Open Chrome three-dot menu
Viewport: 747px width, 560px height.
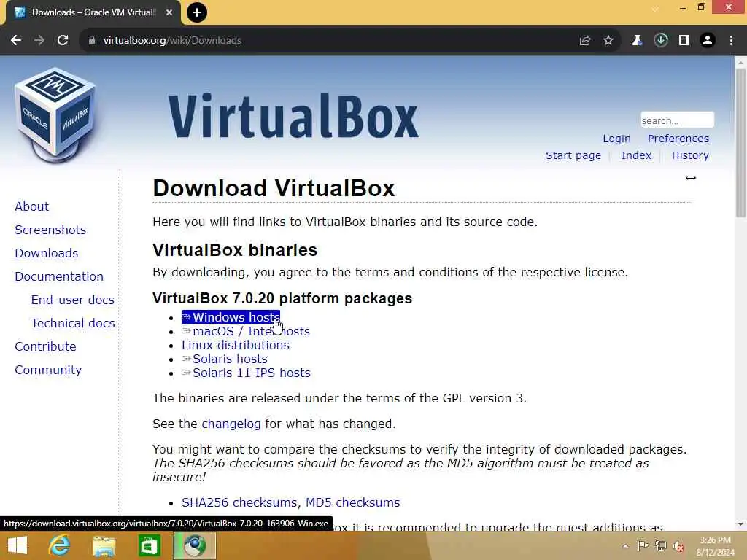(x=731, y=41)
